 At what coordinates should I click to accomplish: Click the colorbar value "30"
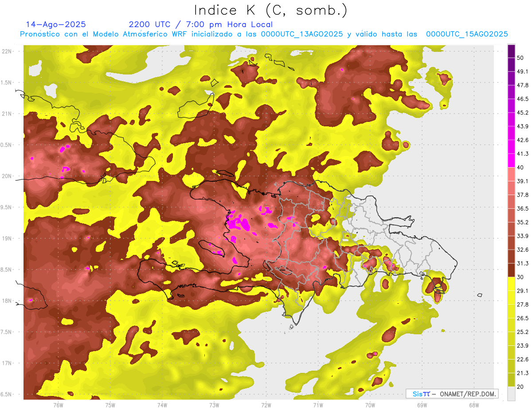point(520,277)
